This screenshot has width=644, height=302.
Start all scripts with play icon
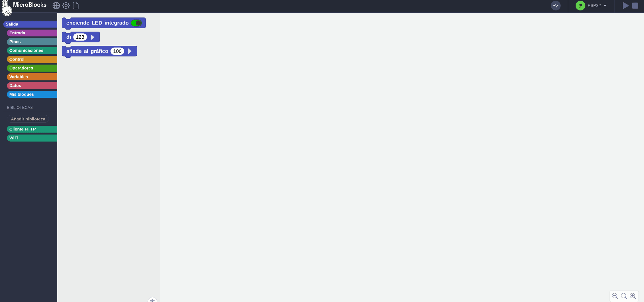625,6
